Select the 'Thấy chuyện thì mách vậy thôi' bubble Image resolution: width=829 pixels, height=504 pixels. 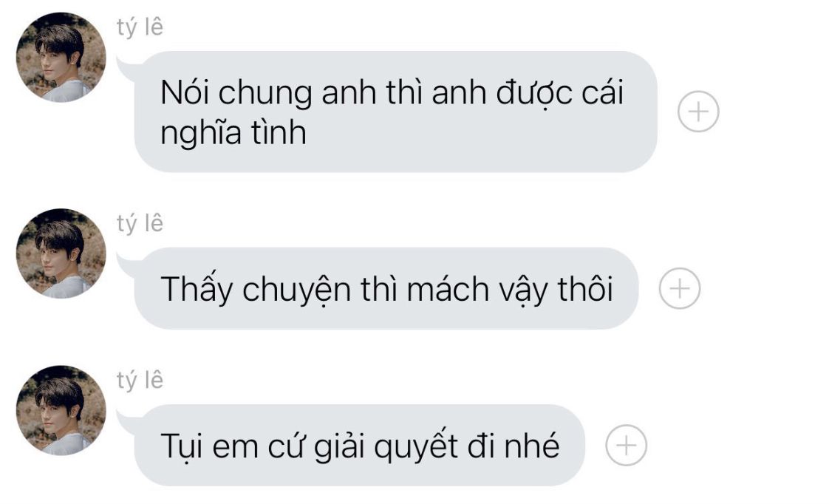[386, 288]
